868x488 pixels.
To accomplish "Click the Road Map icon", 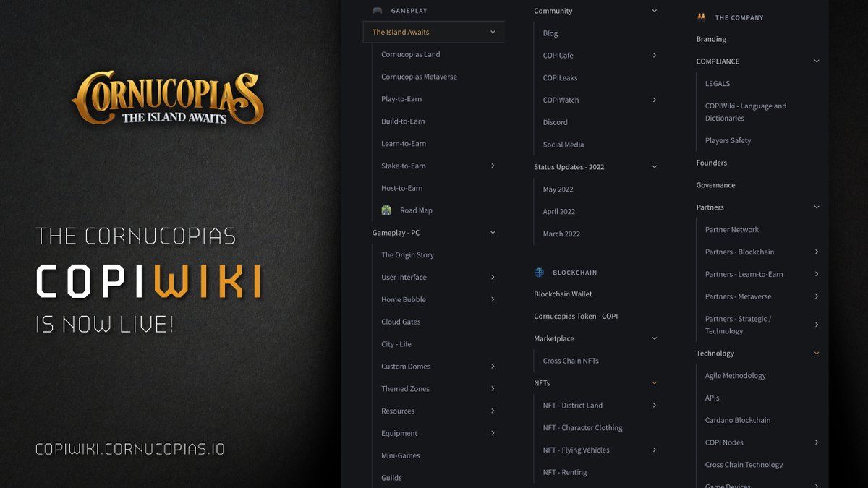I will 386,210.
